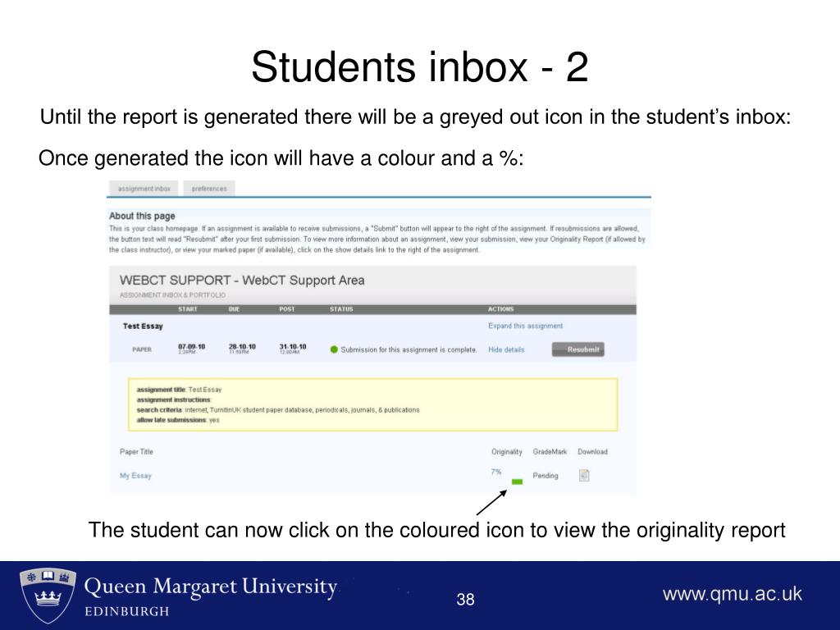Screen dimensions: 840x630
Task: Click the GradeMark column label
Action: 550,452
